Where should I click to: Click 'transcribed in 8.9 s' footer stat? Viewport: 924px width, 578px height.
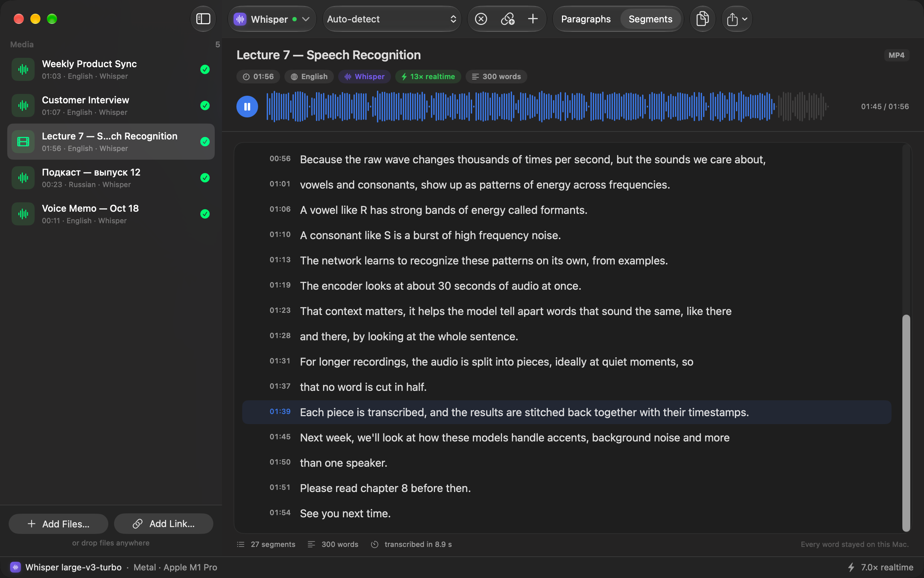pos(411,544)
